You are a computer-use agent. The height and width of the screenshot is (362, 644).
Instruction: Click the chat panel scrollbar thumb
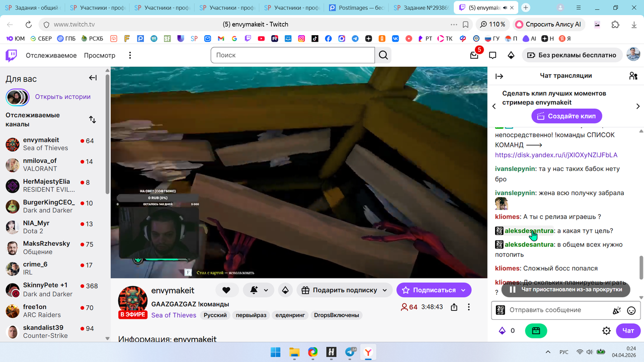641,266
